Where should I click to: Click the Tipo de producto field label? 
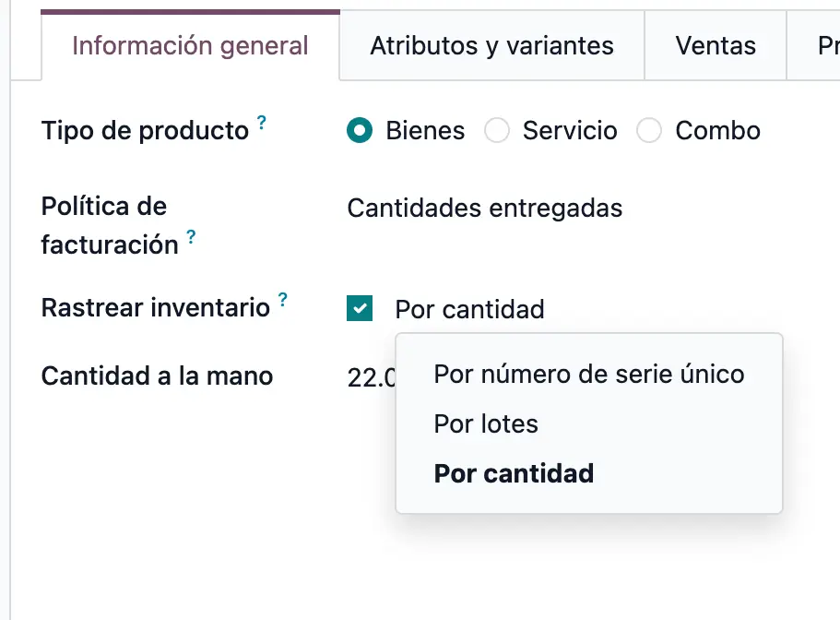click(x=145, y=131)
